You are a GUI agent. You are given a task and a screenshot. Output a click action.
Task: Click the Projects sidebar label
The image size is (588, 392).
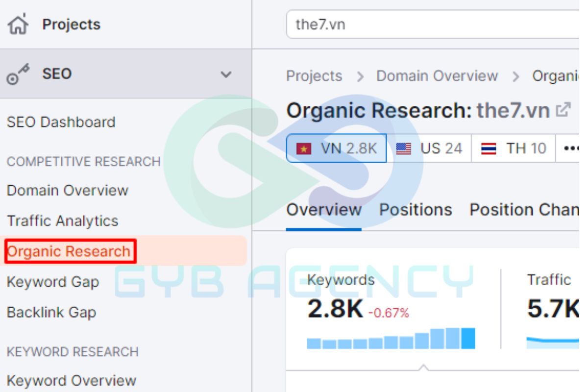click(71, 24)
